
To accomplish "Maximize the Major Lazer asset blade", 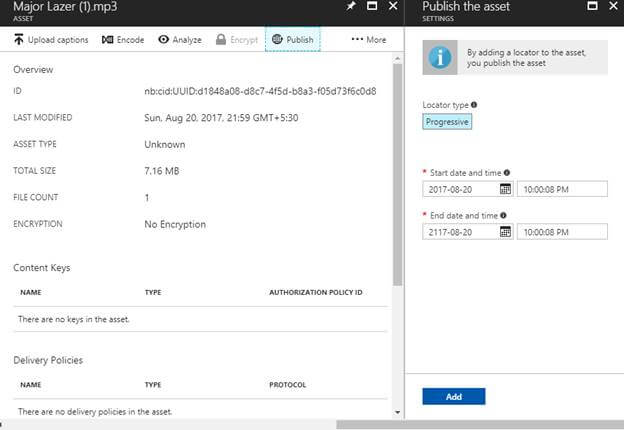I will (x=372, y=6).
